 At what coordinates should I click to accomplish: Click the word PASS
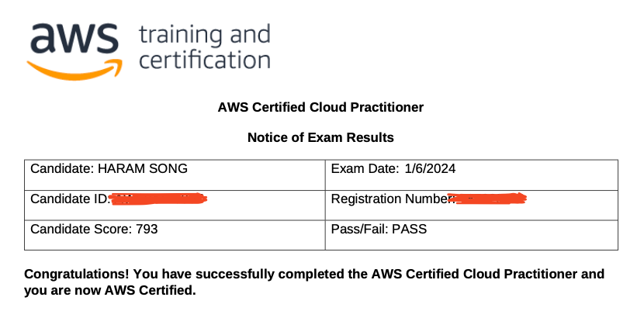(x=410, y=229)
